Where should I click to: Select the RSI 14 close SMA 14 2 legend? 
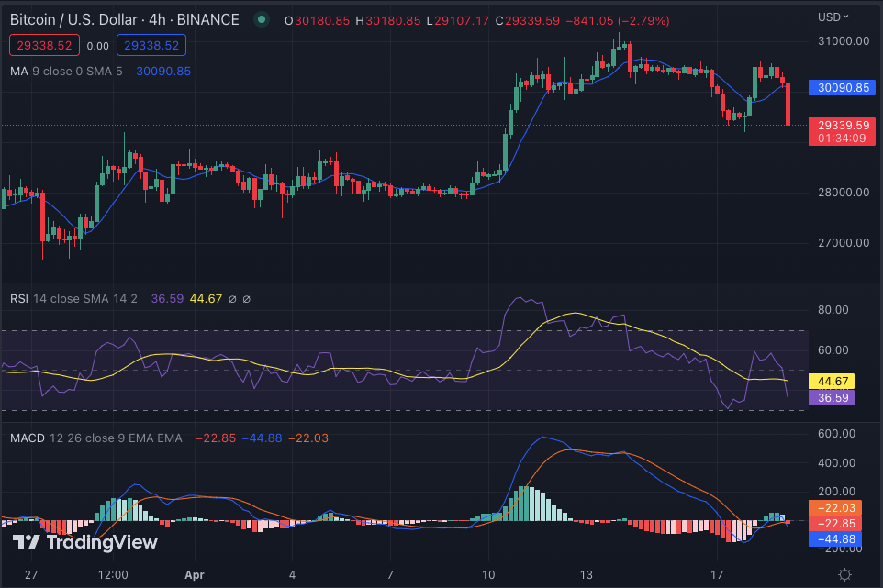tap(73, 299)
